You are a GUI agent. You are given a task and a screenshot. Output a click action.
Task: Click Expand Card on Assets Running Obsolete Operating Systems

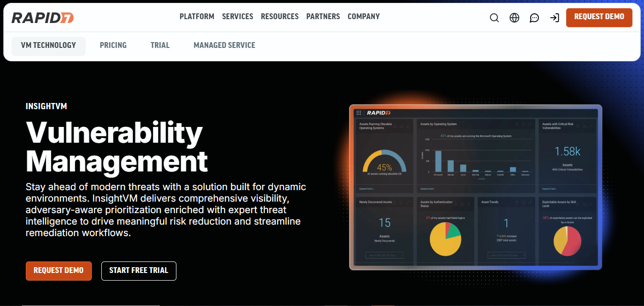[366, 189]
